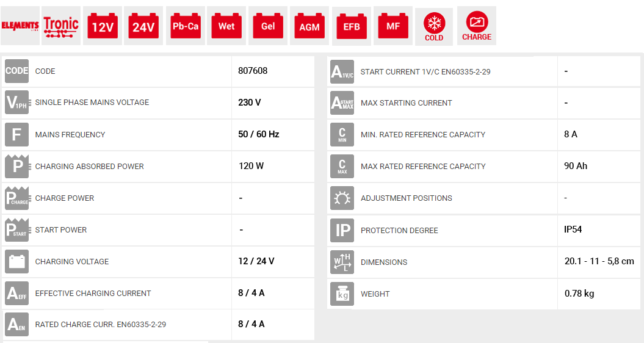Click the Max Rated Reference Capacity label

pyautogui.click(x=423, y=166)
